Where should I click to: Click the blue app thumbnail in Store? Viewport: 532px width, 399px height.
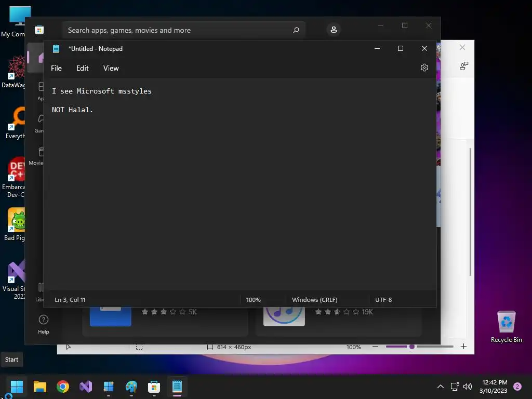[x=110, y=316]
